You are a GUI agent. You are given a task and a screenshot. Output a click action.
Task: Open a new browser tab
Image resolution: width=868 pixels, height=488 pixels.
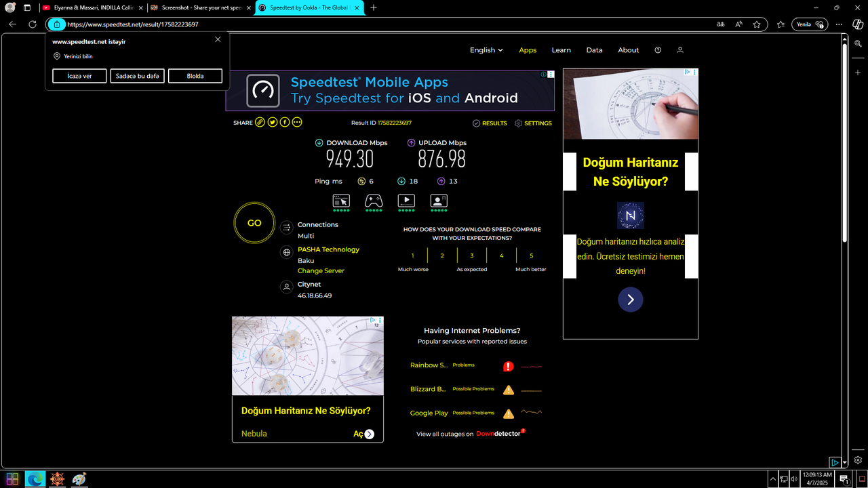click(374, 7)
